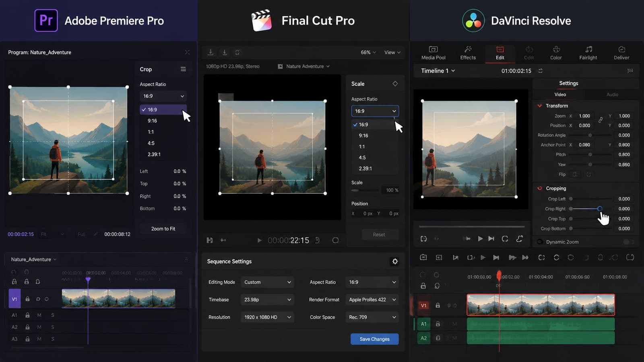
Task: Skip to next clip in DaVinci viewer
Action: 491,239
